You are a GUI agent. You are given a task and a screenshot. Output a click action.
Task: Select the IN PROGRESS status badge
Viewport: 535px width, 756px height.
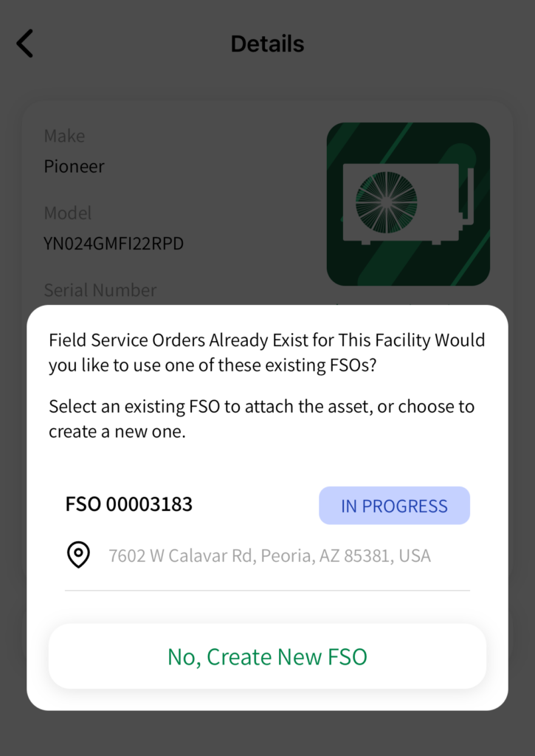(x=394, y=505)
